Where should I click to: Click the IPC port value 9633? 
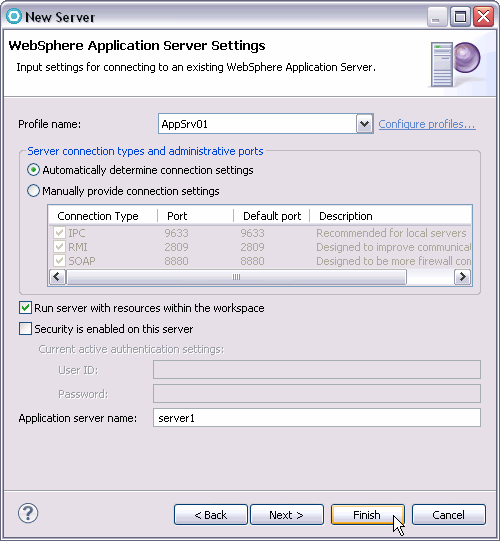tap(176, 233)
